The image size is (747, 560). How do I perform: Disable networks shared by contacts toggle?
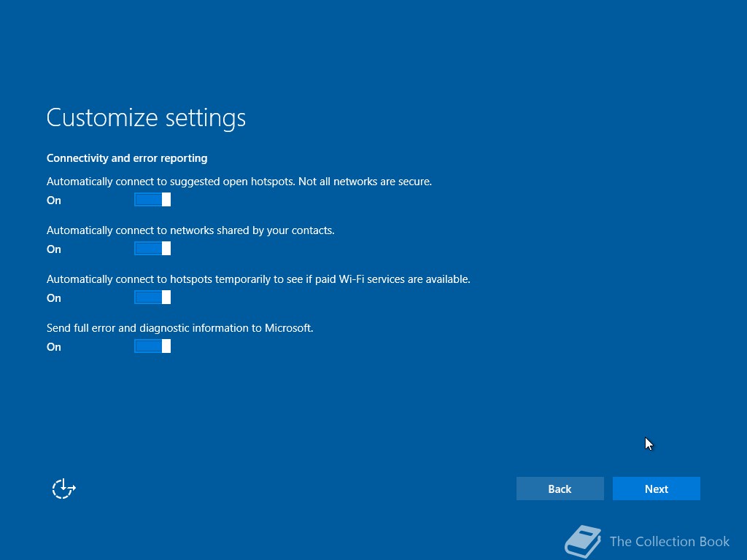click(152, 249)
